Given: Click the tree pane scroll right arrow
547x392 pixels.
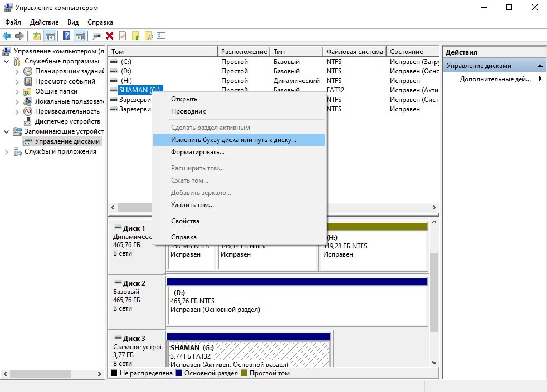Looking at the screenshot, I should click(x=99, y=374).
